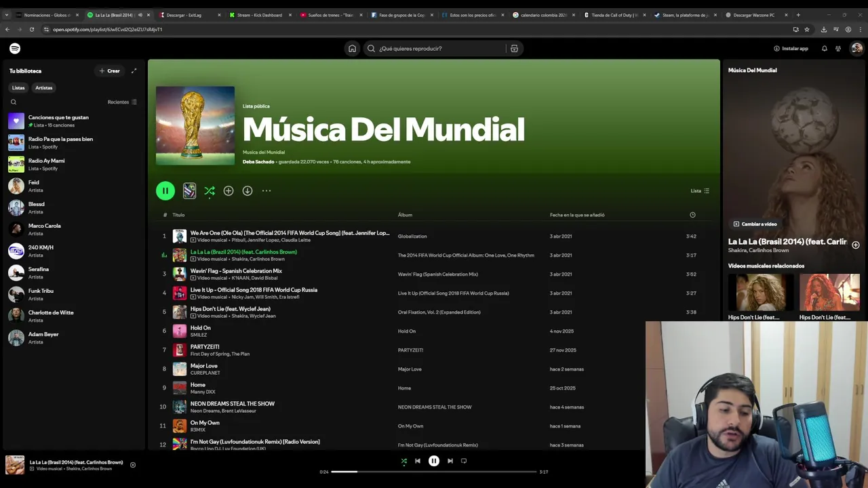Open Spotify home via the house icon

[352, 48]
